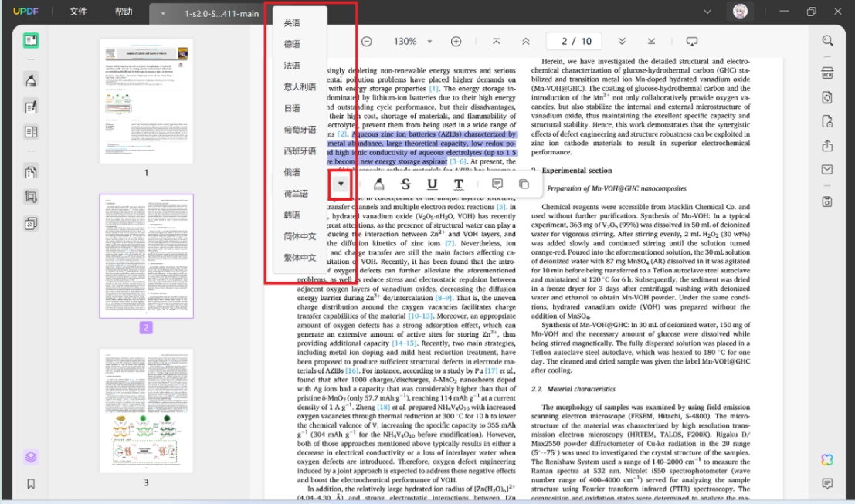Toggle the layers panel icon
The width and height of the screenshot is (855, 504).
(31, 457)
